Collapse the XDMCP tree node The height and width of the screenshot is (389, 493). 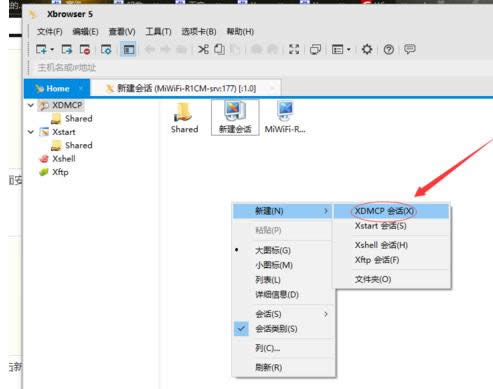point(31,105)
